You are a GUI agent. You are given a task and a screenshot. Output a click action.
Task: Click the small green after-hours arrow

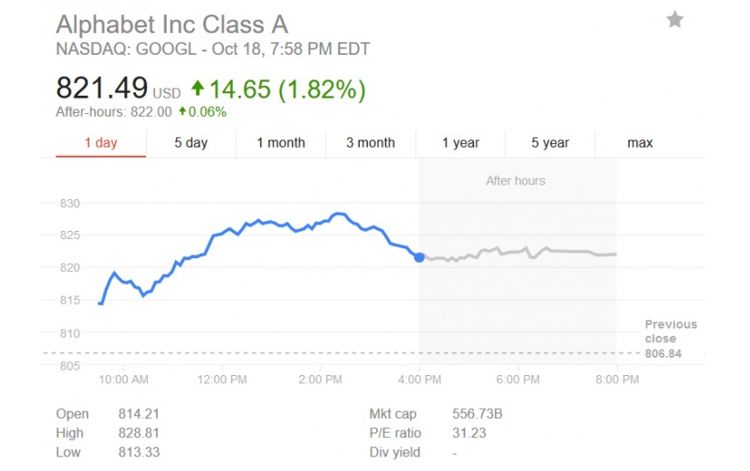pyautogui.click(x=182, y=112)
